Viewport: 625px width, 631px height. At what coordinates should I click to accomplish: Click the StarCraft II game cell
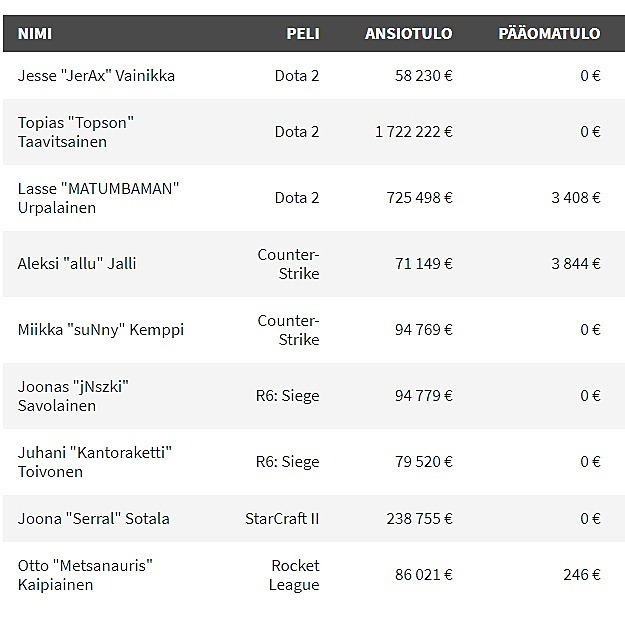click(282, 518)
